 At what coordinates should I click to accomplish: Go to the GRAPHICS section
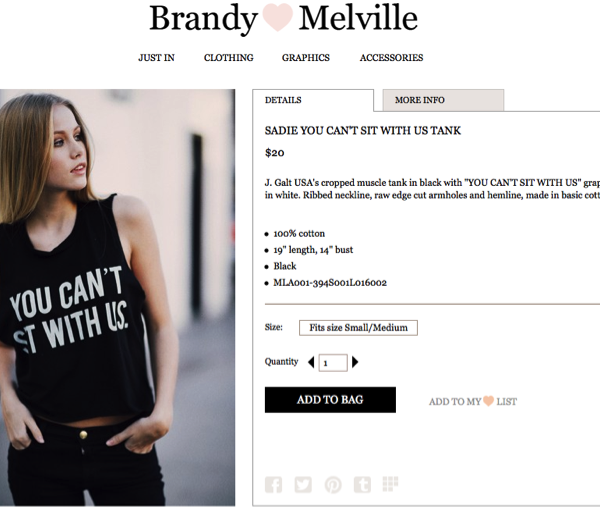(x=306, y=58)
